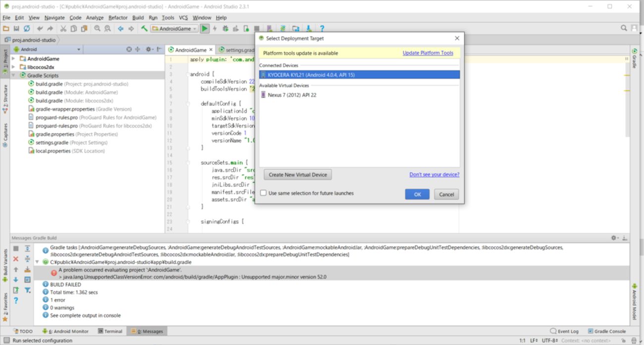Click the Debug bug icon in toolbar
The image size is (644, 345).
pyautogui.click(x=225, y=29)
